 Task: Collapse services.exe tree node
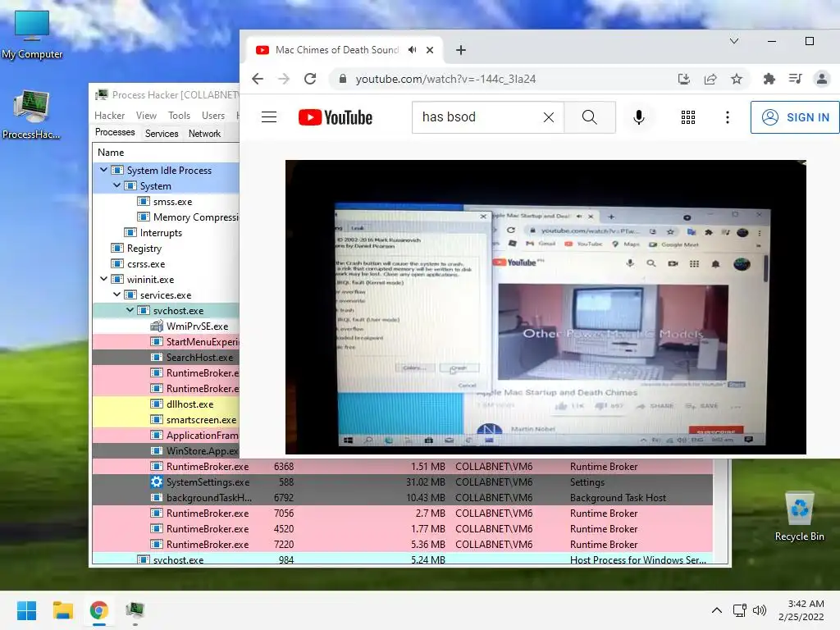[116, 294]
